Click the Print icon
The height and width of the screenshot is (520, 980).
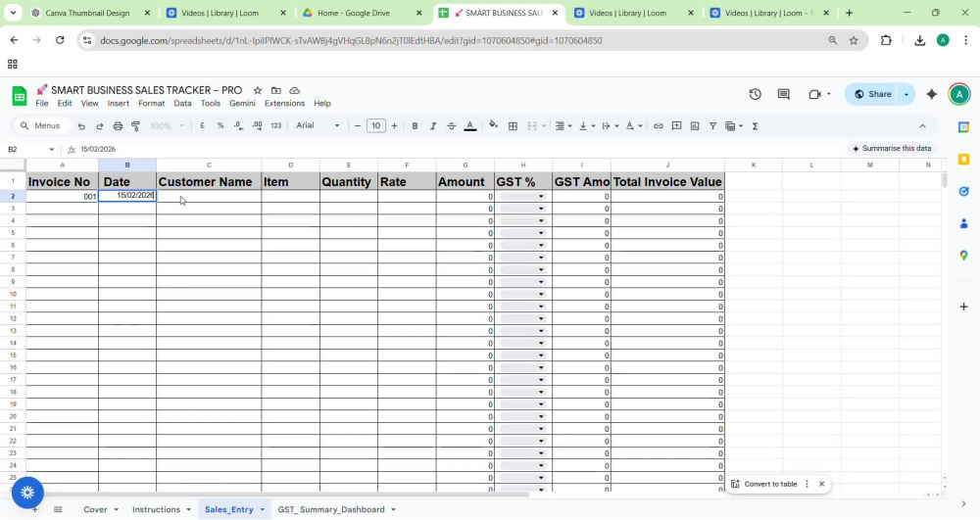(118, 126)
